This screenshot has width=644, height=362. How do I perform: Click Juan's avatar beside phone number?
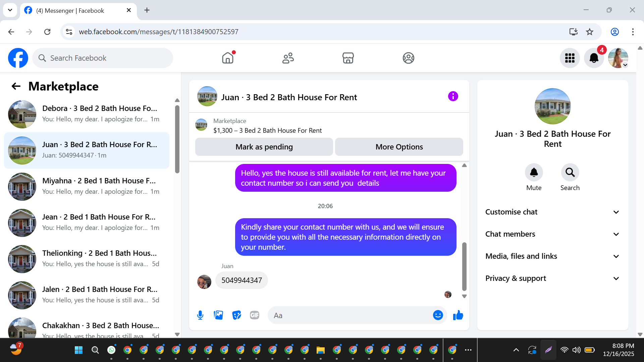tap(204, 282)
